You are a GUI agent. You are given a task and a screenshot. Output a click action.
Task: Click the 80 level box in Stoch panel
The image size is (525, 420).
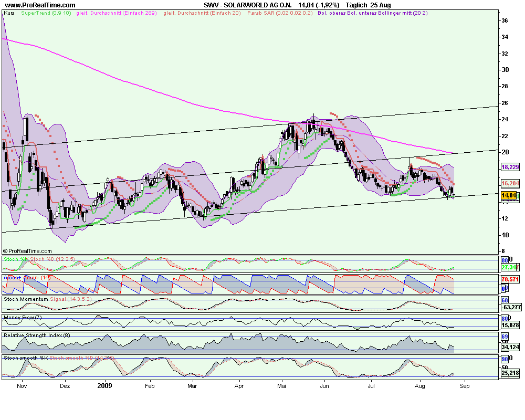pyautogui.click(x=505, y=260)
